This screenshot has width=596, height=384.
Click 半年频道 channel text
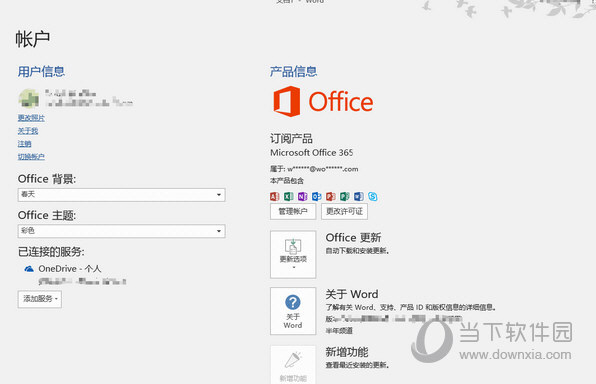tap(339, 330)
